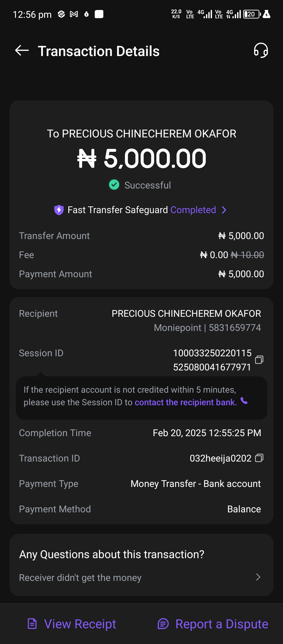Tap the phone icon beside recipient bank
Image resolution: width=283 pixels, height=644 pixels.
point(244,401)
